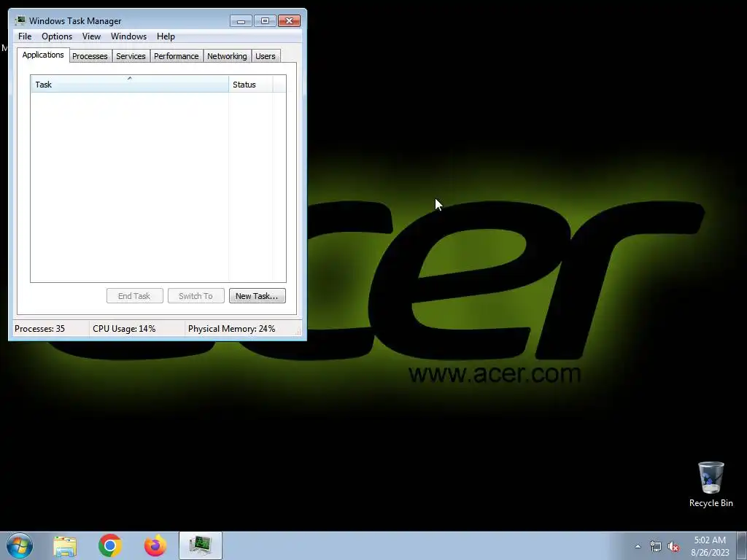Minimize the Task Manager window
The image size is (747, 560).
point(241,21)
